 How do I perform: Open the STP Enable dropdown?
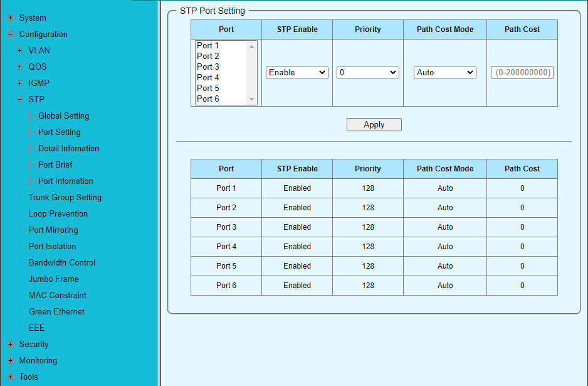(297, 73)
